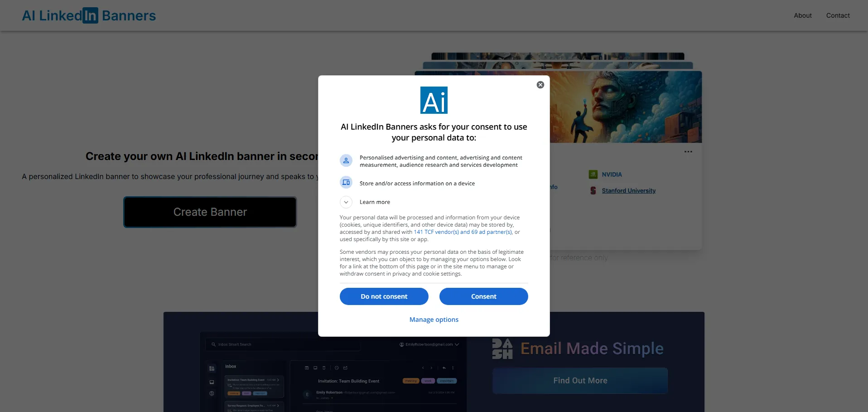The height and width of the screenshot is (412, 868).
Task: Click the Stanford University logo icon
Action: point(593,191)
